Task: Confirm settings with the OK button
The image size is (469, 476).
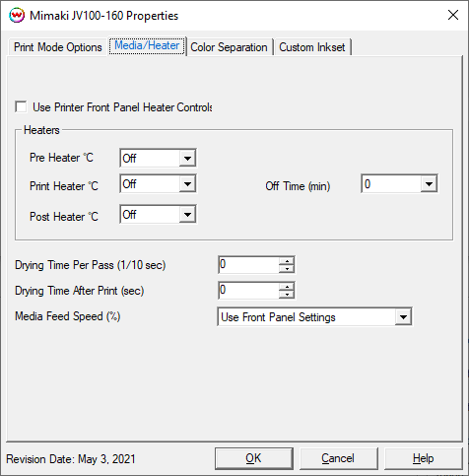Action: click(254, 458)
